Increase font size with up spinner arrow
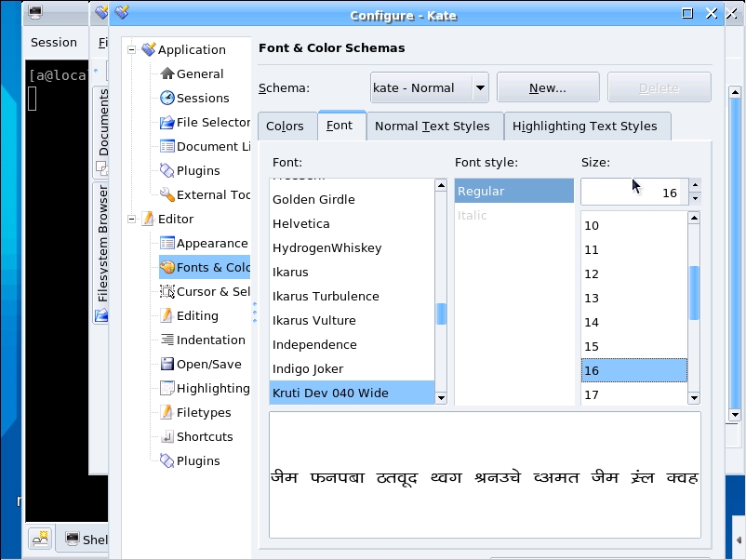746x560 pixels. point(695,185)
